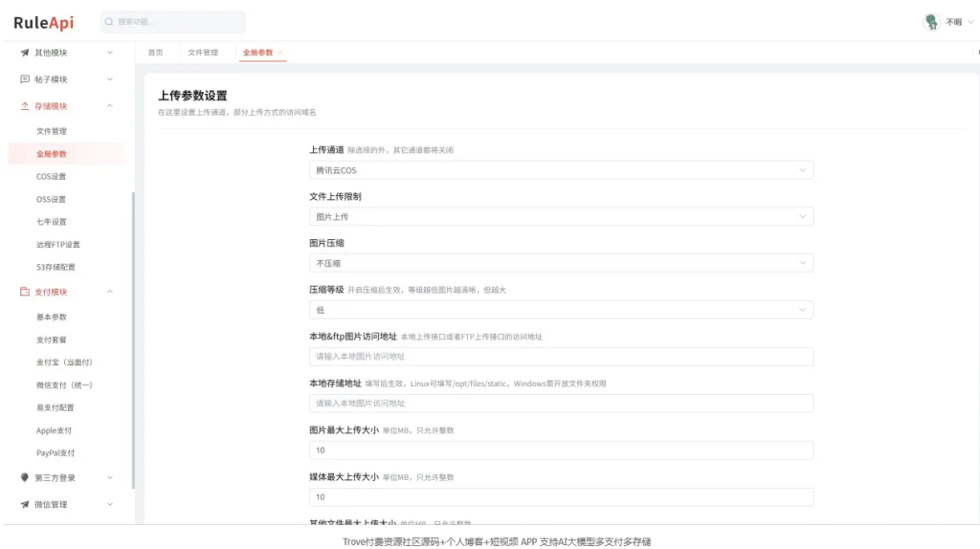Image resolution: width=980 pixels, height=549 pixels.
Task: Click the RuleApi logo
Action: (44, 23)
